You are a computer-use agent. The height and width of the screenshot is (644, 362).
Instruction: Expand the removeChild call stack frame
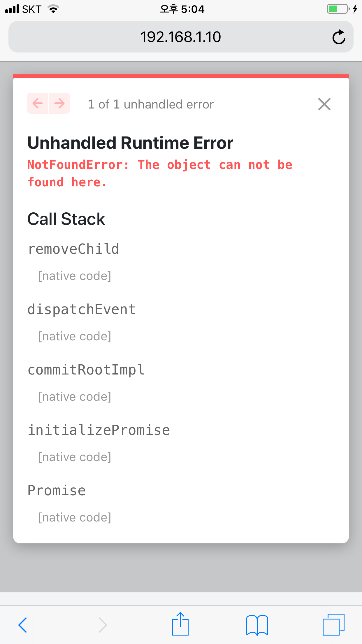point(73,249)
